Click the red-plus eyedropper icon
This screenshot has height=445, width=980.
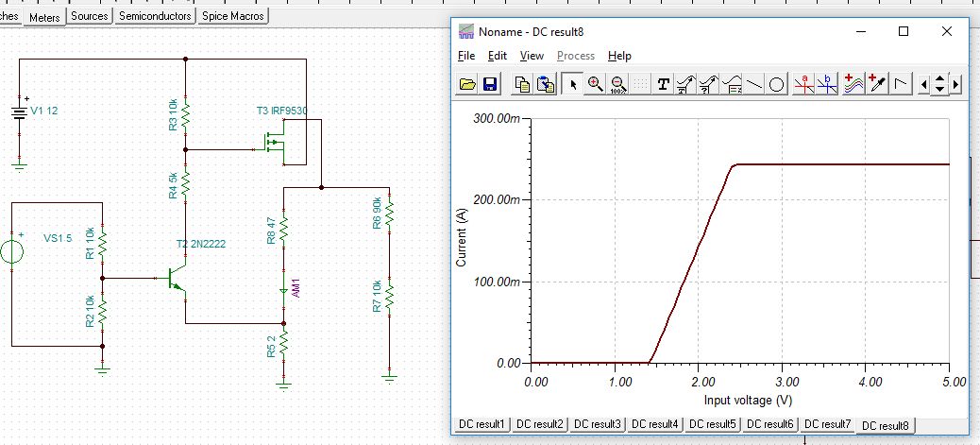tap(877, 84)
